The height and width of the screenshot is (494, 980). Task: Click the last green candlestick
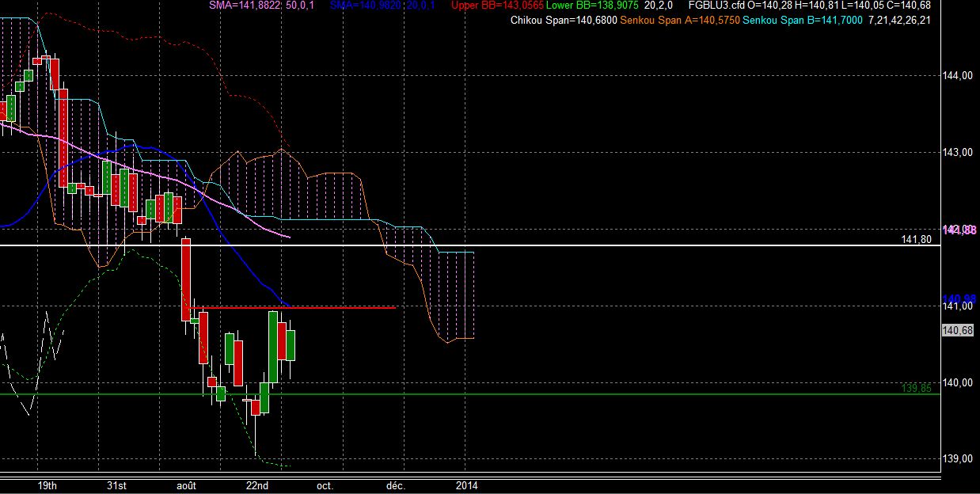tap(291, 345)
